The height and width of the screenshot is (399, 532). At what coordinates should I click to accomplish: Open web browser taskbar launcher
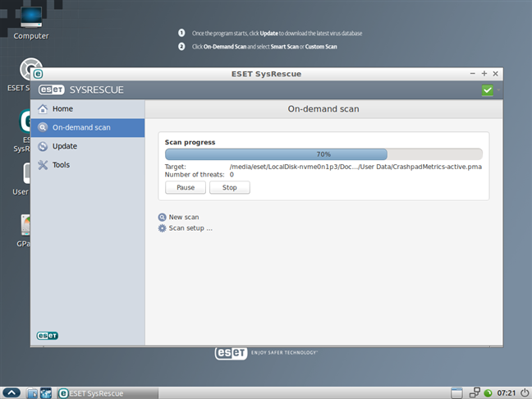coord(46,393)
